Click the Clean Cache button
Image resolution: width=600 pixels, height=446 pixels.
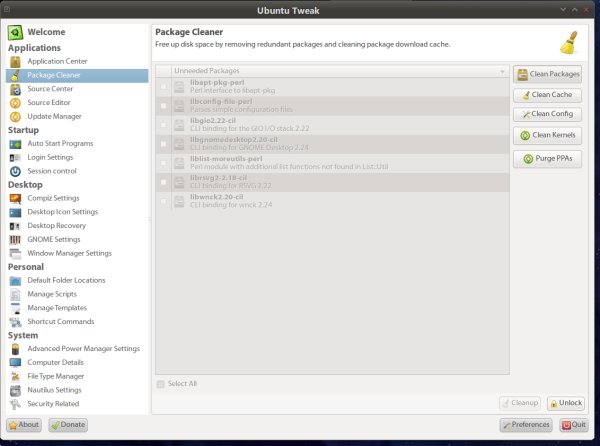(x=548, y=95)
